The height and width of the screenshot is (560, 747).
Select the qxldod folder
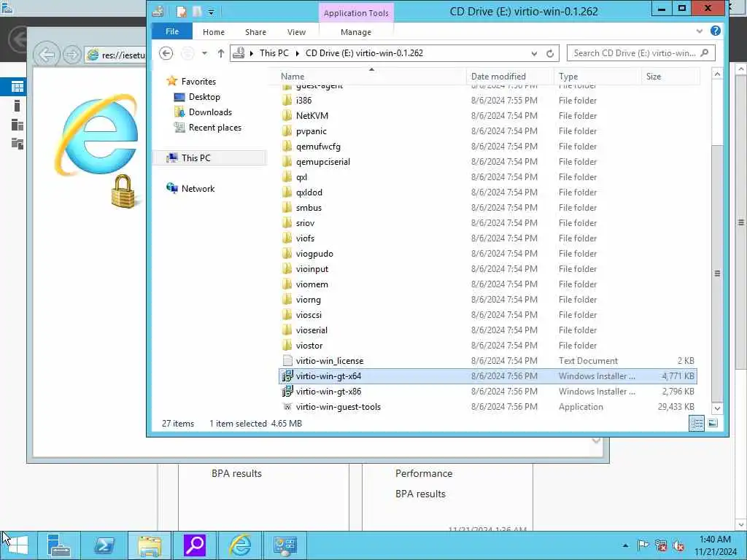coord(309,192)
